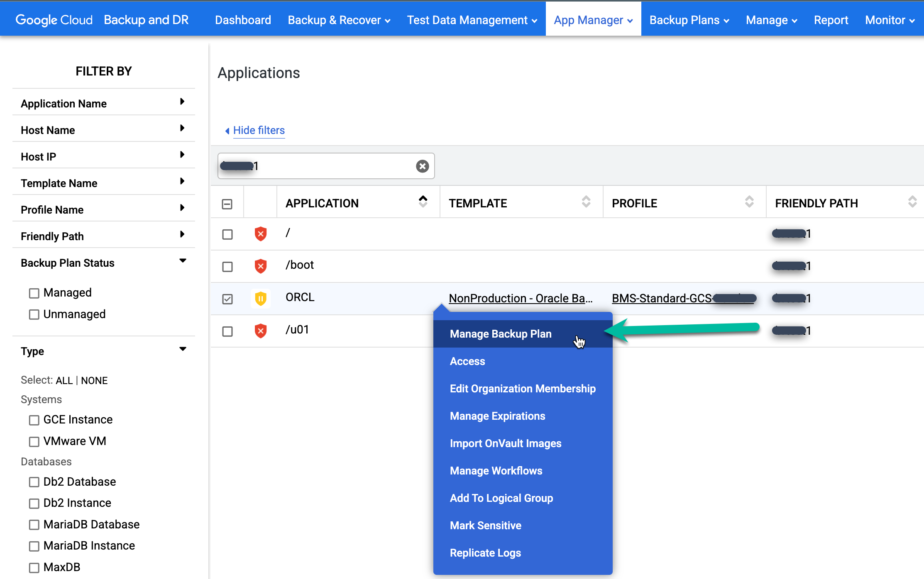Screen dimensions: 924x579
Task: Select Replicate Logs from context menu
Action: coord(485,553)
